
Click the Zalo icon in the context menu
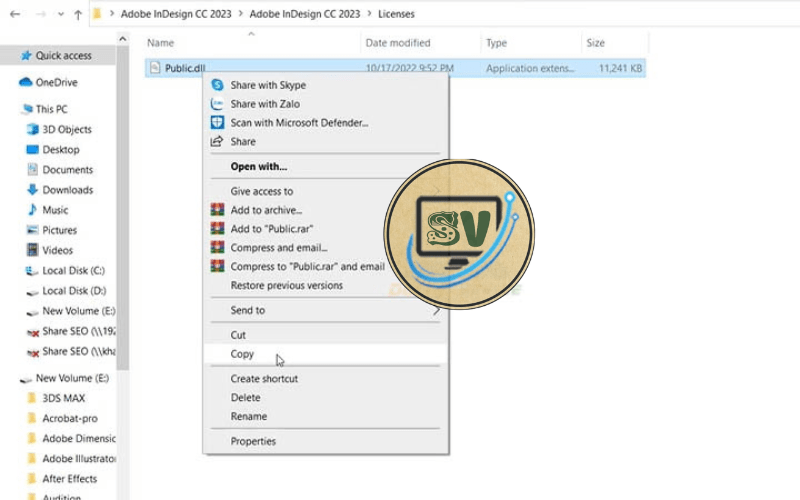pos(217,104)
